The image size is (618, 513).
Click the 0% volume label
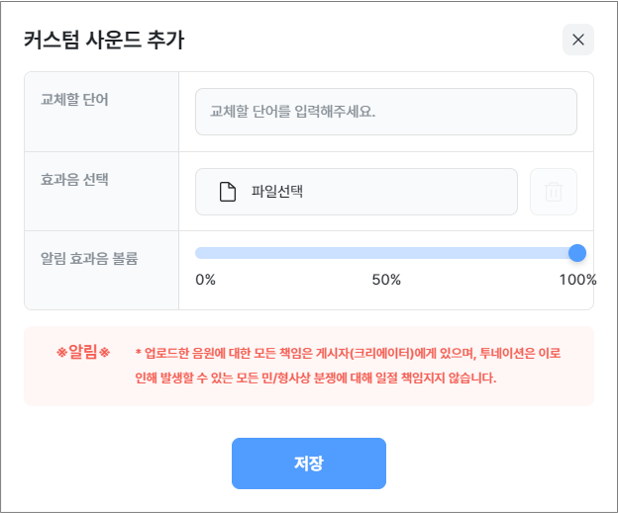[x=206, y=280]
